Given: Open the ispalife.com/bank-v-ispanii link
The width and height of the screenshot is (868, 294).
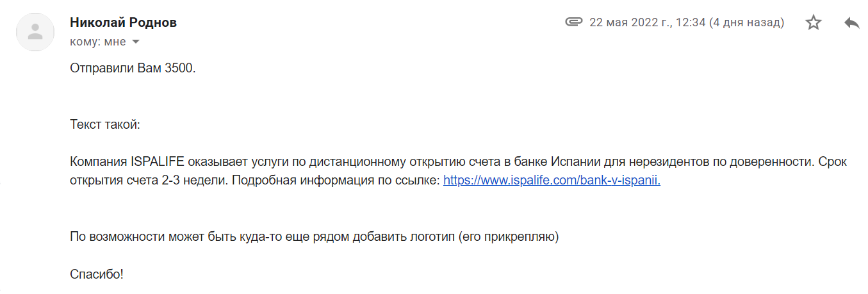Looking at the screenshot, I should 551,181.
